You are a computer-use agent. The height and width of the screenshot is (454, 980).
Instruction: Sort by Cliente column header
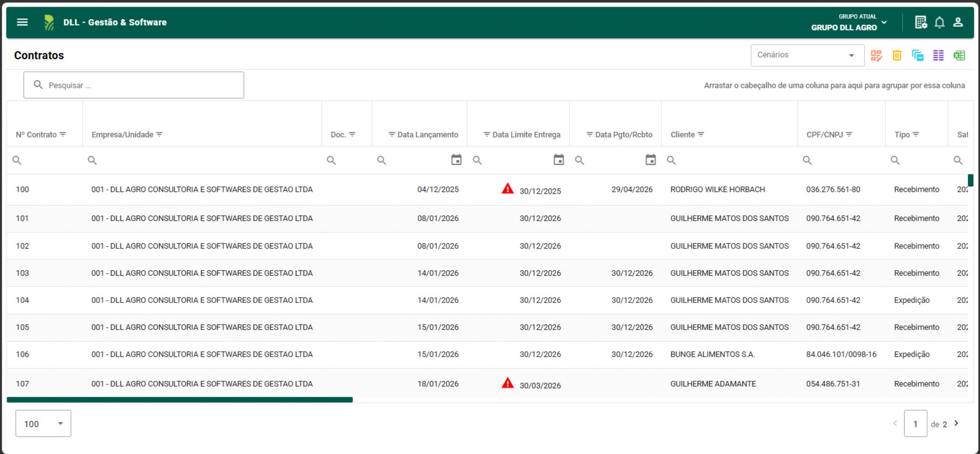pos(682,135)
